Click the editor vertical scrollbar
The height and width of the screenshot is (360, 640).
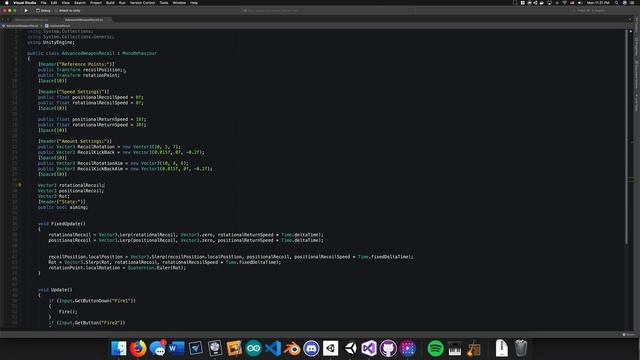(626, 137)
